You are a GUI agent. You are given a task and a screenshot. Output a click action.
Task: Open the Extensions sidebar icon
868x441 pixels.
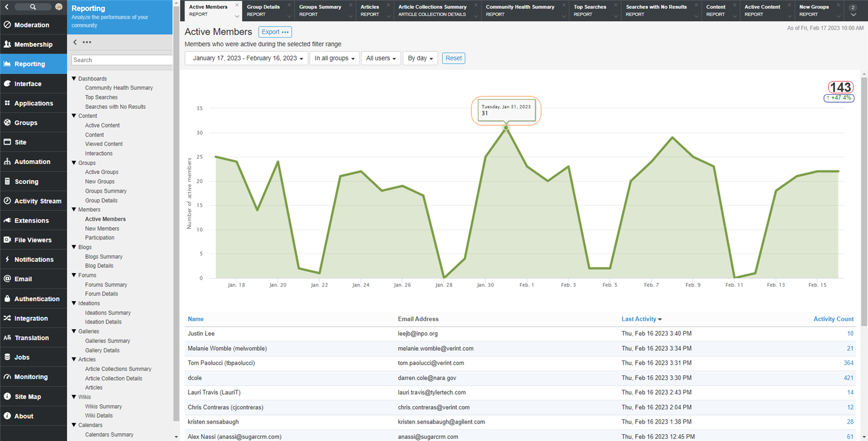tap(7, 220)
